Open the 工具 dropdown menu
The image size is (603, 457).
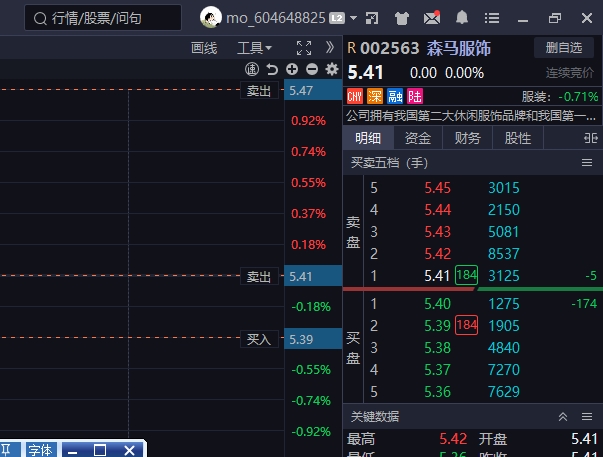tap(254, 48)
